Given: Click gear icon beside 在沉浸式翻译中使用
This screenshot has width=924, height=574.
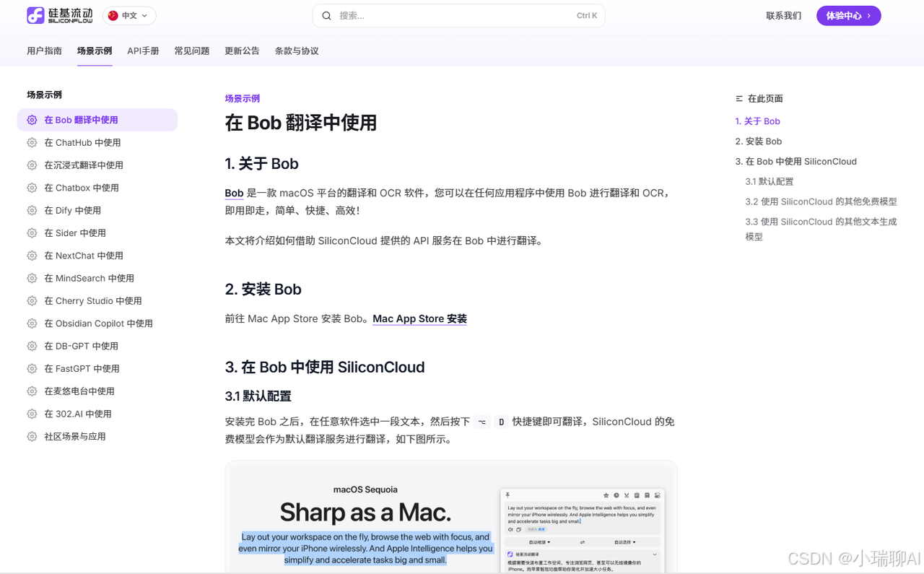Looking at the screenshot, I should click(32, 165).
